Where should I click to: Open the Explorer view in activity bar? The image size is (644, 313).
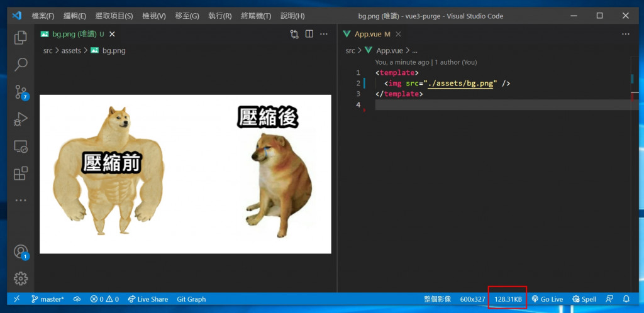point(21,37)
